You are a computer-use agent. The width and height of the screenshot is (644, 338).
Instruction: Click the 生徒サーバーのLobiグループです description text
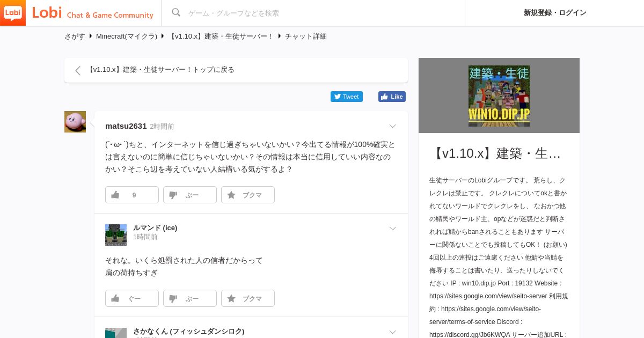tap(480, 180)
